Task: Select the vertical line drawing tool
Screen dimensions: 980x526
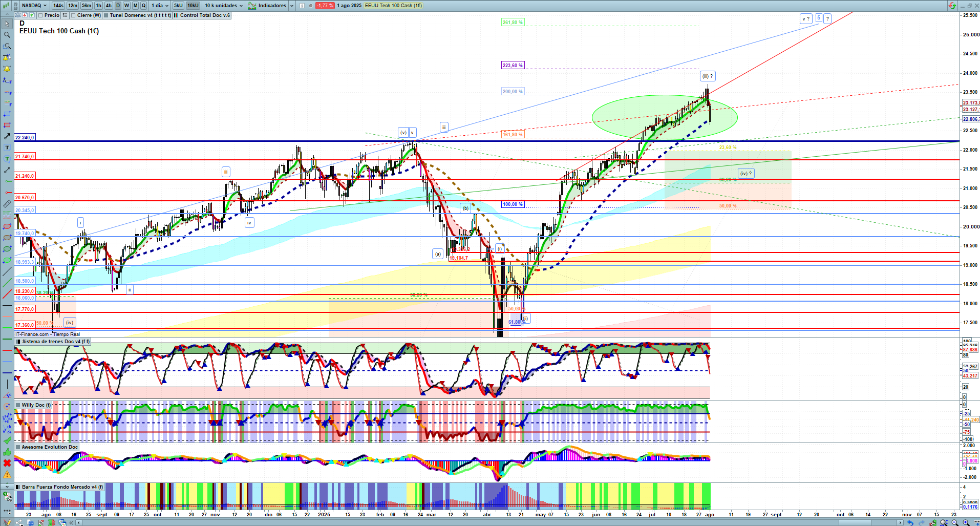Action: (7, 384)
